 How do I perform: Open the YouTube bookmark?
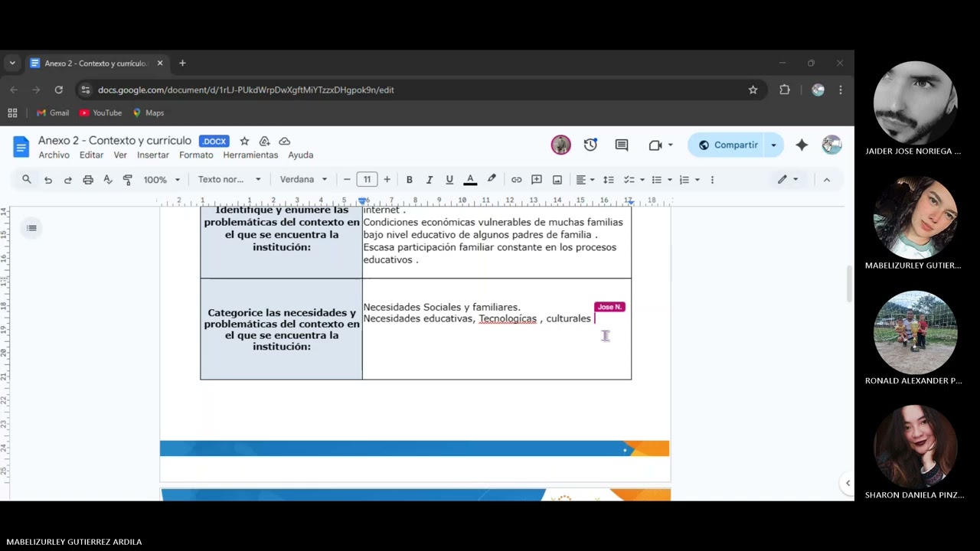pyautogui.click(x=100, y=112)
